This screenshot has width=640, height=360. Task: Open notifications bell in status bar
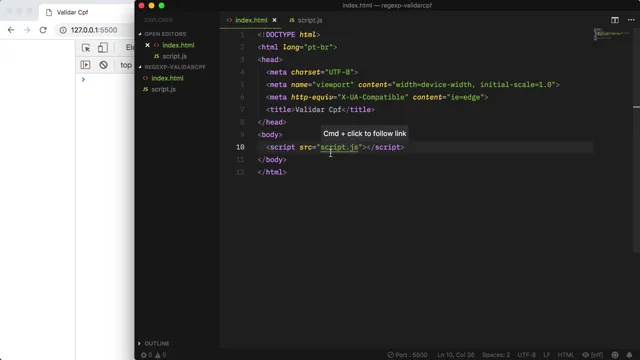629,355
